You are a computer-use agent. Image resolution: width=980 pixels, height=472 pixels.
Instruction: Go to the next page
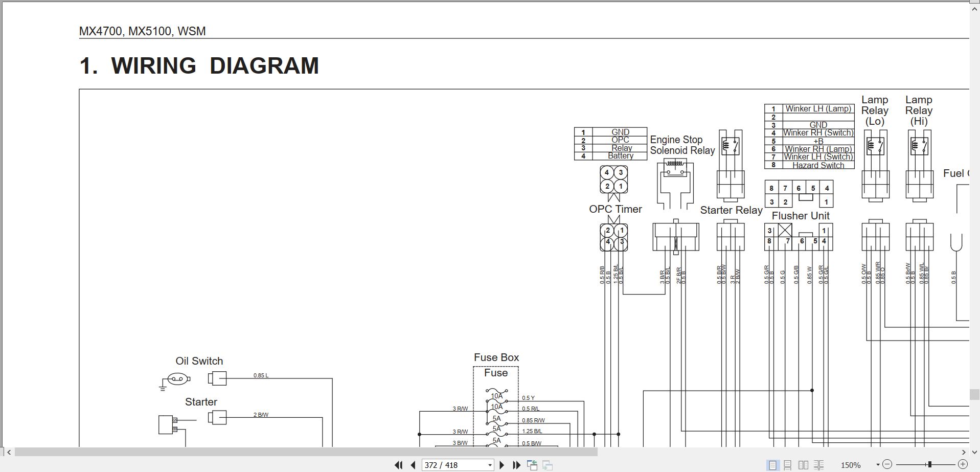502,465
